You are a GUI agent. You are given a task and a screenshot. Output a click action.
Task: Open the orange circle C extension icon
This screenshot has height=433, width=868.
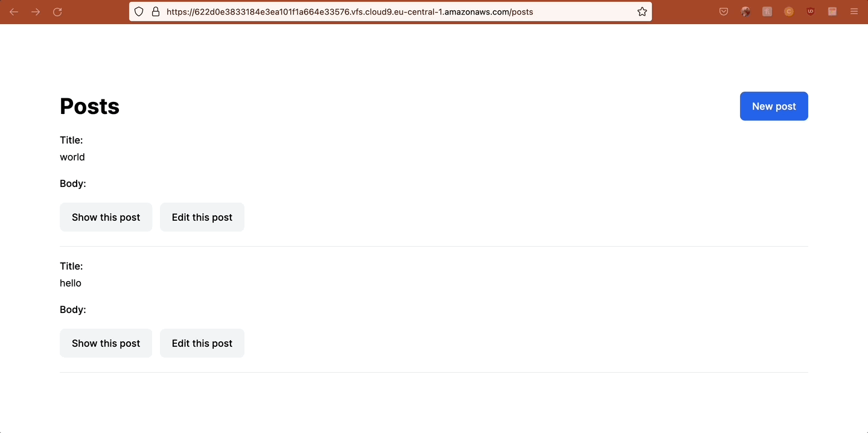789,11
